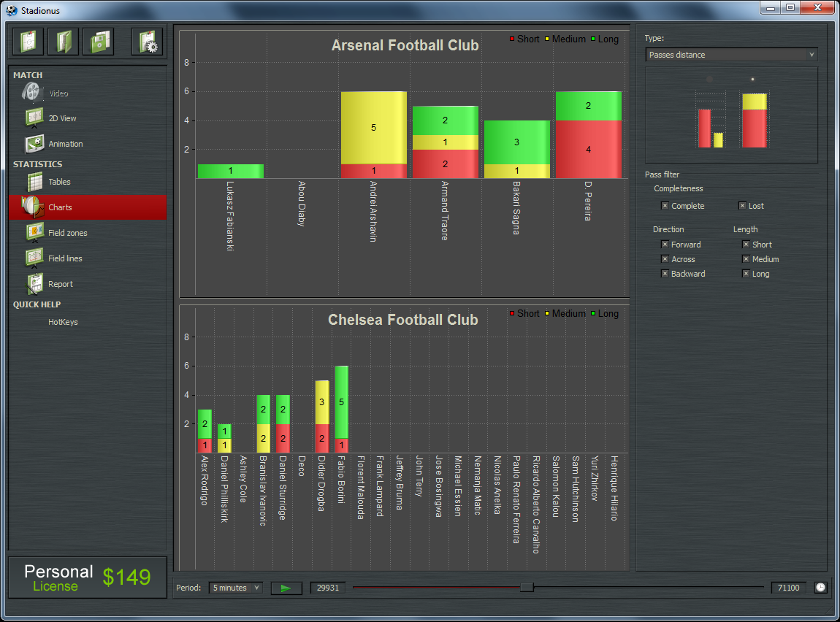Click the start time field showing 29931
The image size is (840, 622).
click(328, 588)
